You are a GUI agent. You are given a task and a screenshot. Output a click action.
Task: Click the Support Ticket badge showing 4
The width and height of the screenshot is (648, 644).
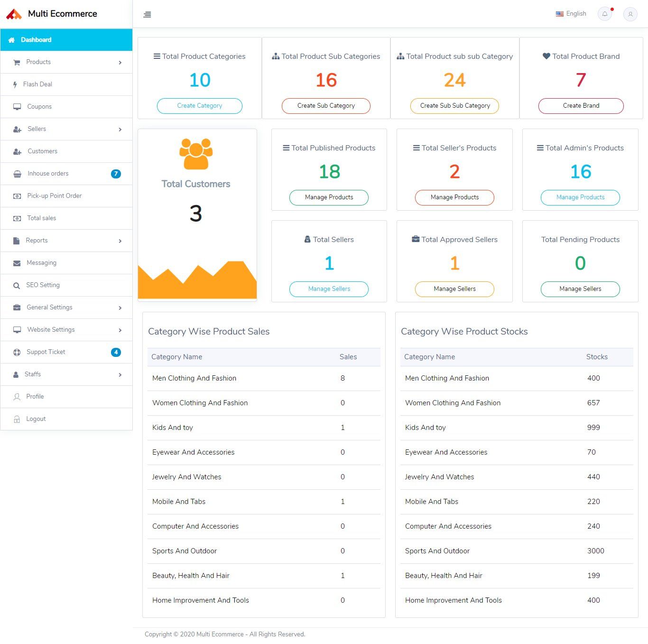[x=116, y=352]
